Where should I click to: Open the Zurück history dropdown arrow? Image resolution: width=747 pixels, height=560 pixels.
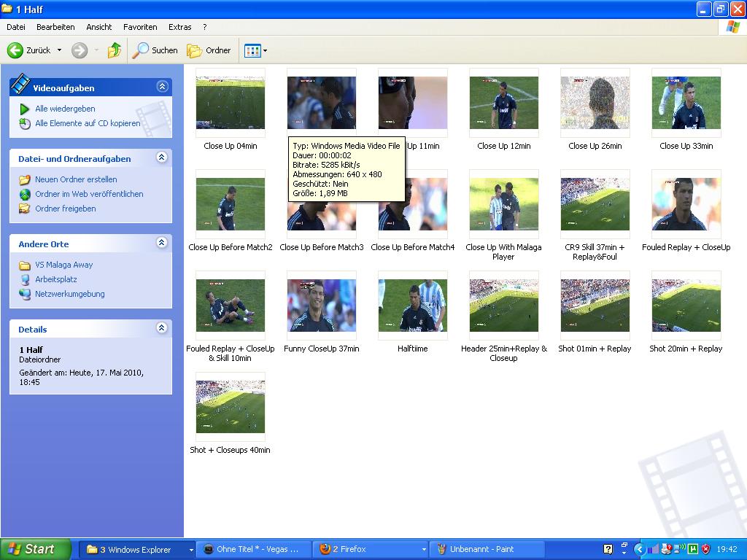(x=60, y=50)
